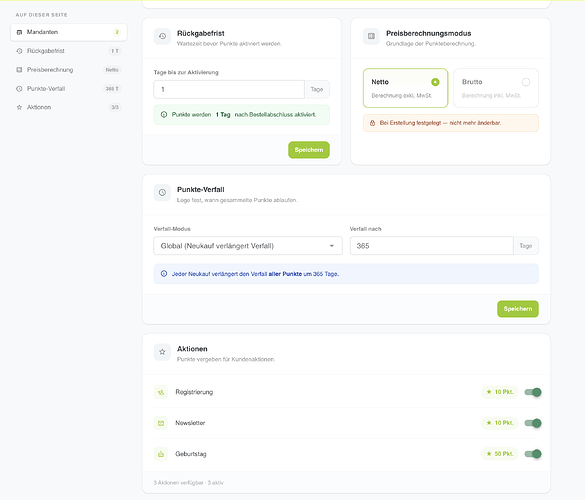
Task: Click the Registrierung 10 Pkt. label
Action: [504, 392]
